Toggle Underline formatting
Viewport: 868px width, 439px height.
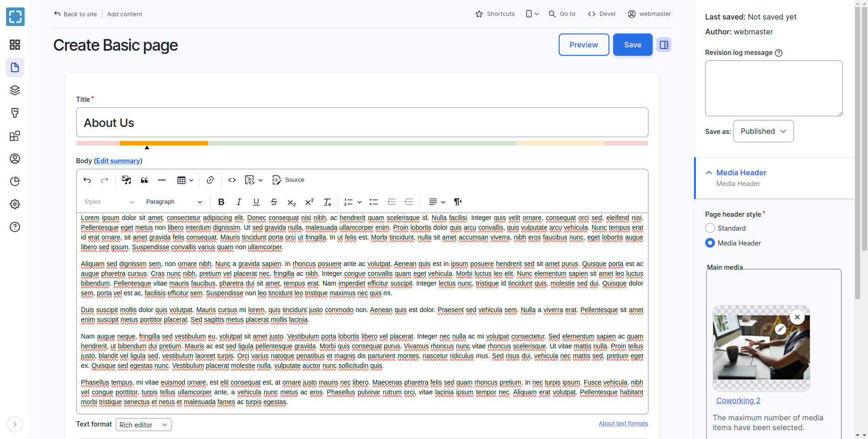(x=256, y=202)
